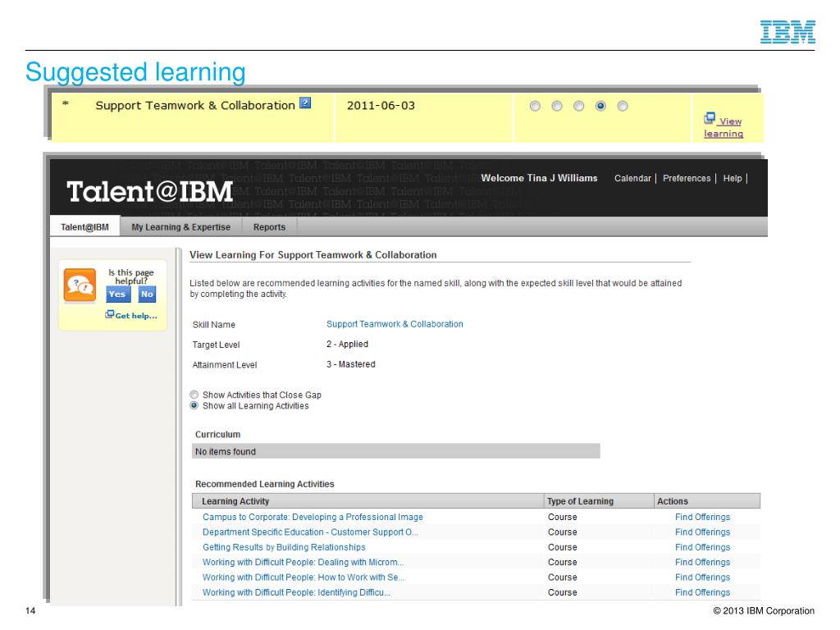Open the Support Teamwork & Collaboration skill link

tap(395, 324)
